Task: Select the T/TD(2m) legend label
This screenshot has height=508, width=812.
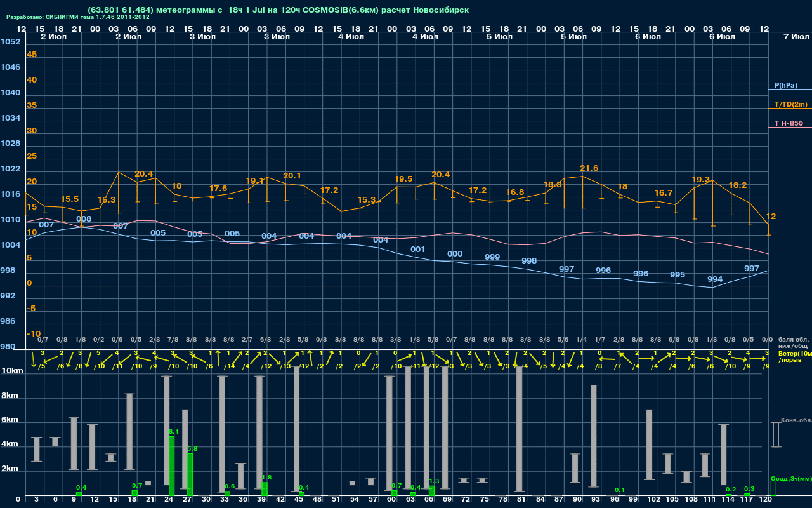Action: (x=791, y=104)
